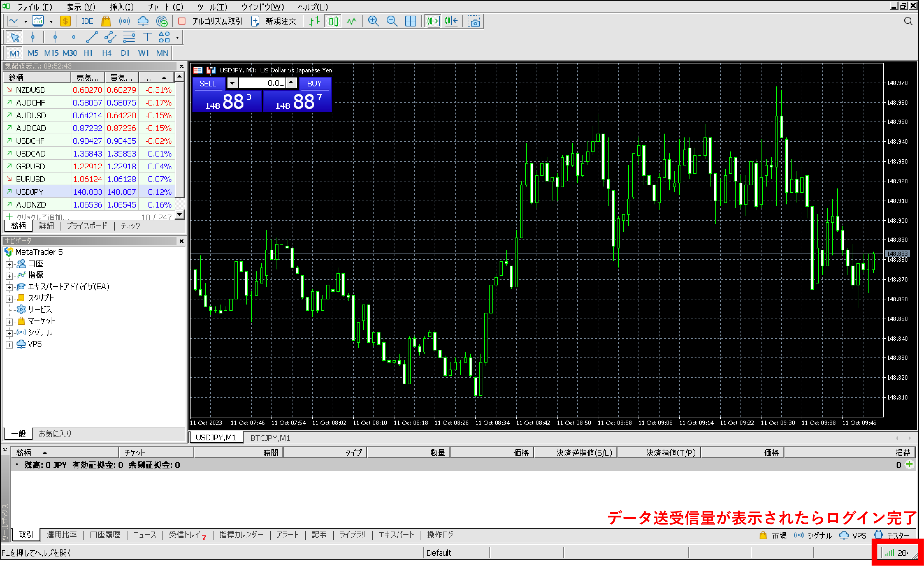Open the チャート(C) menu
The image size is (924, 566).
tap(165, 7)
